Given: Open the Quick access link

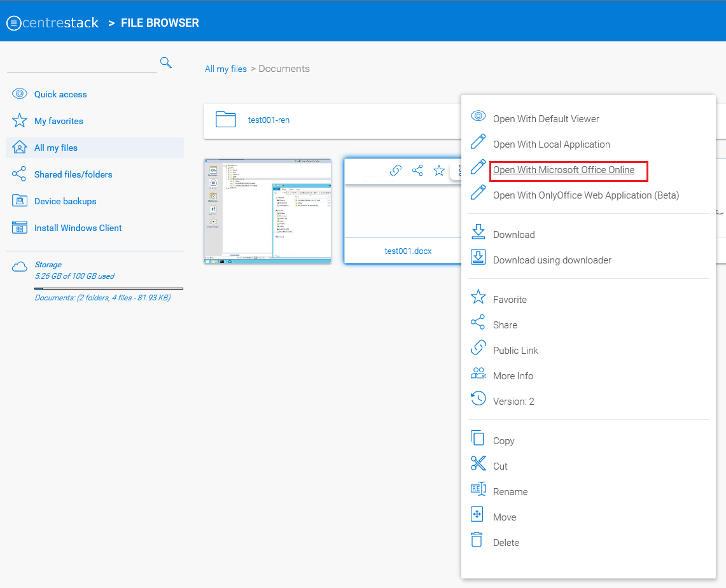Looking at the screenshot, I should [x=60, y=94].
